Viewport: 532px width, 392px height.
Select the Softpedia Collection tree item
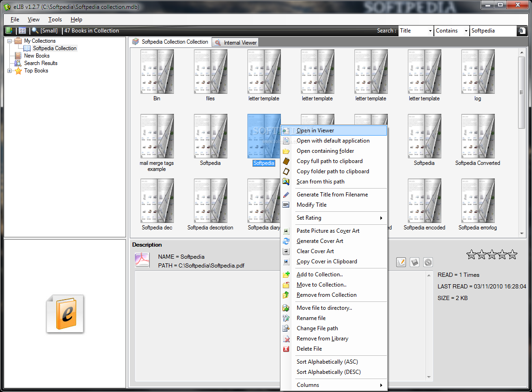click(x=54, y=48)
